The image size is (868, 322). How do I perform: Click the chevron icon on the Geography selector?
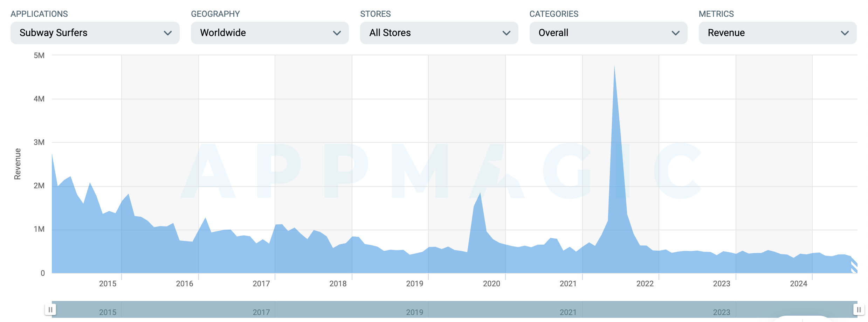click(337, 33)
